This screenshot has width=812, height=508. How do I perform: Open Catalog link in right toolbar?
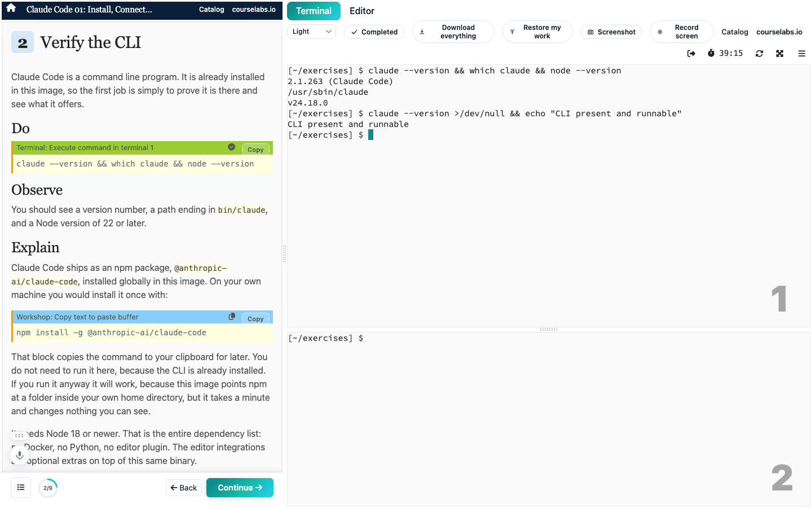click(x=735, y=32)
